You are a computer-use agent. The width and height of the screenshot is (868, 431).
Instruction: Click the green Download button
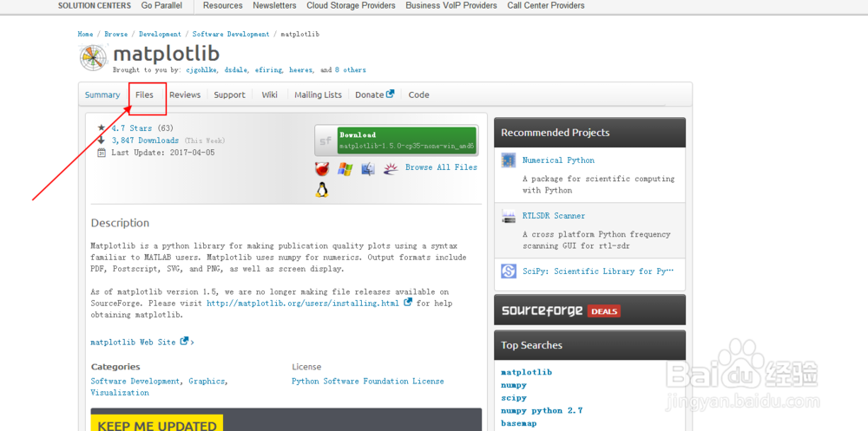point(407,140)
